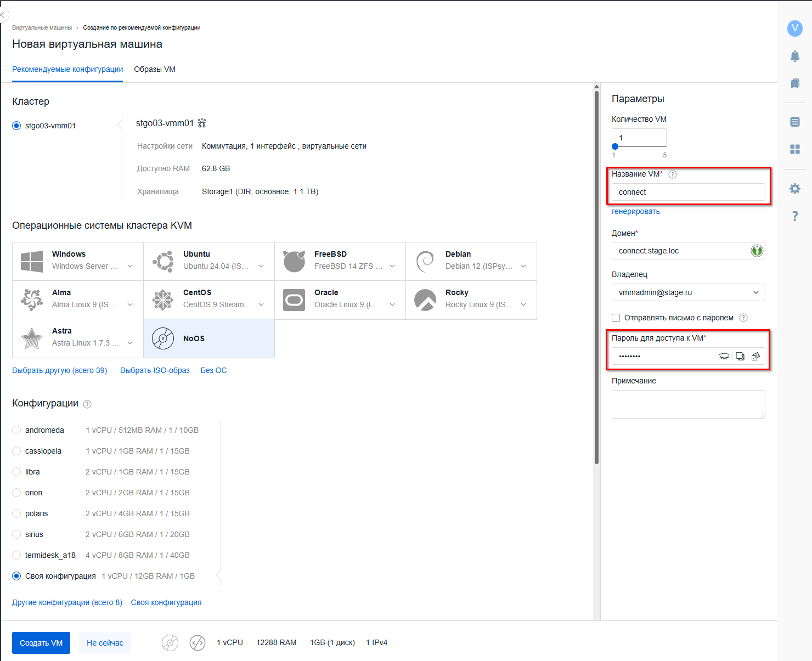Open the notifications bell in sidebar
Screen dimensions: 812x661
pos(794,56)
